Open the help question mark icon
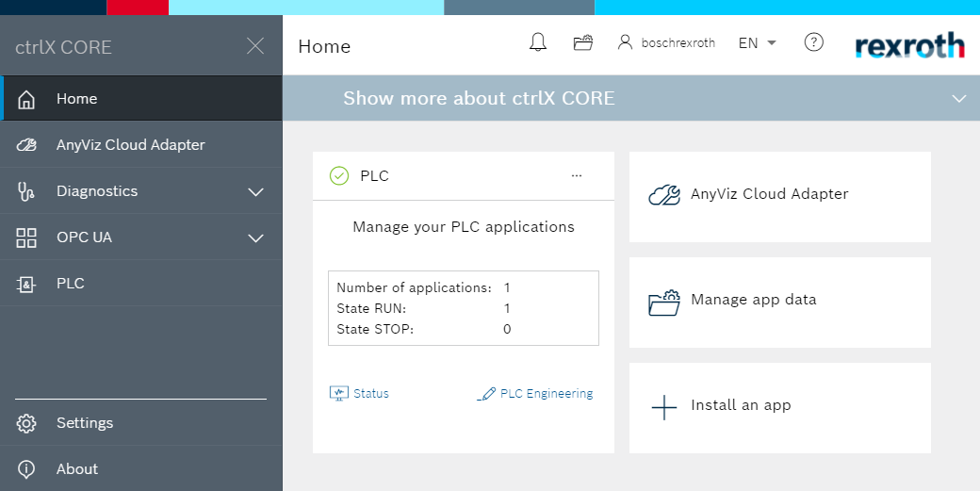 [x=813, y=42]
